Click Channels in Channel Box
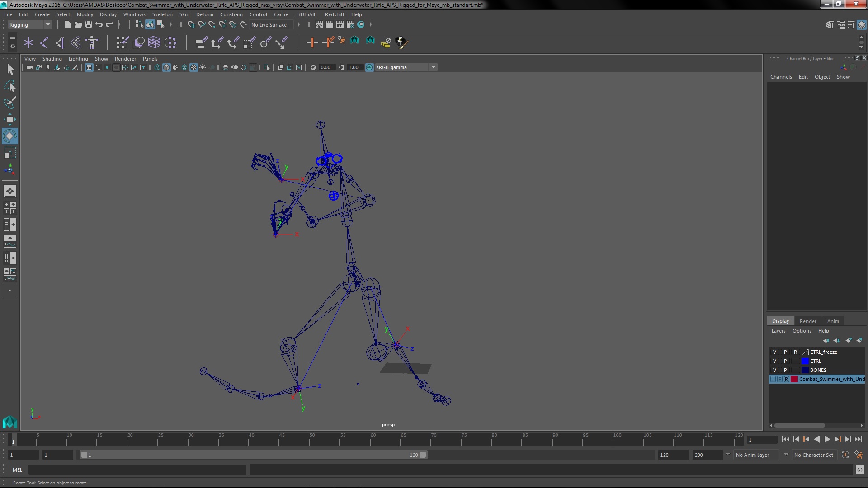This screenshot has width=868, height=488. pos(781,77)
